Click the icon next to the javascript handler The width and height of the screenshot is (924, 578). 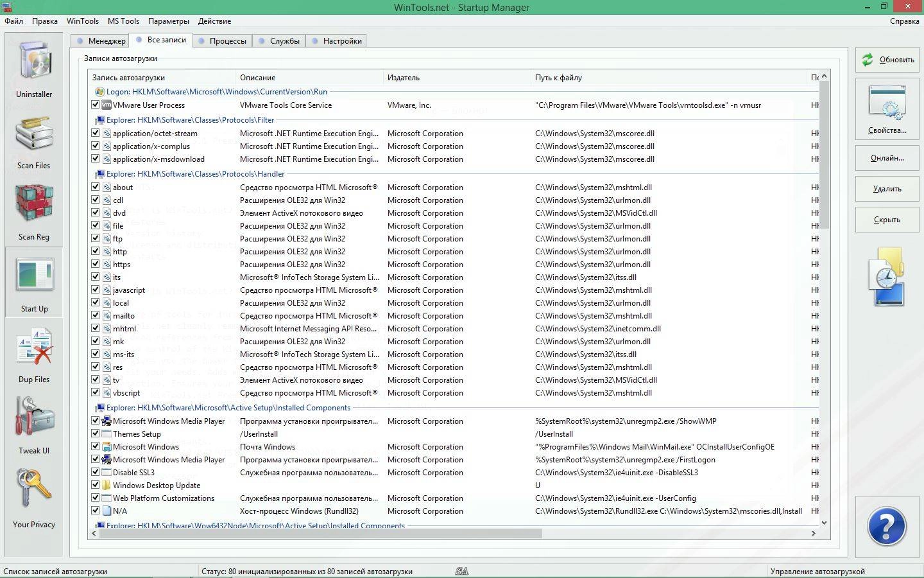pos(107,290)
